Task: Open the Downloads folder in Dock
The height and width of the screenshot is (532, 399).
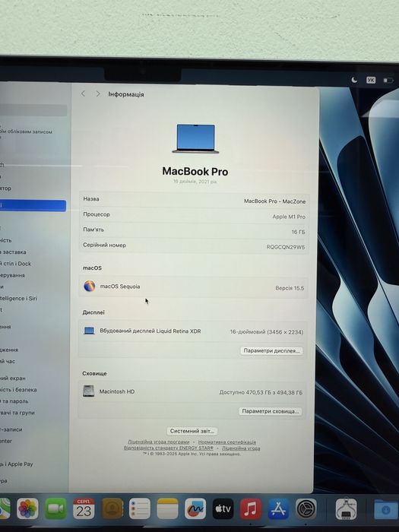Action: pos(386,509)
